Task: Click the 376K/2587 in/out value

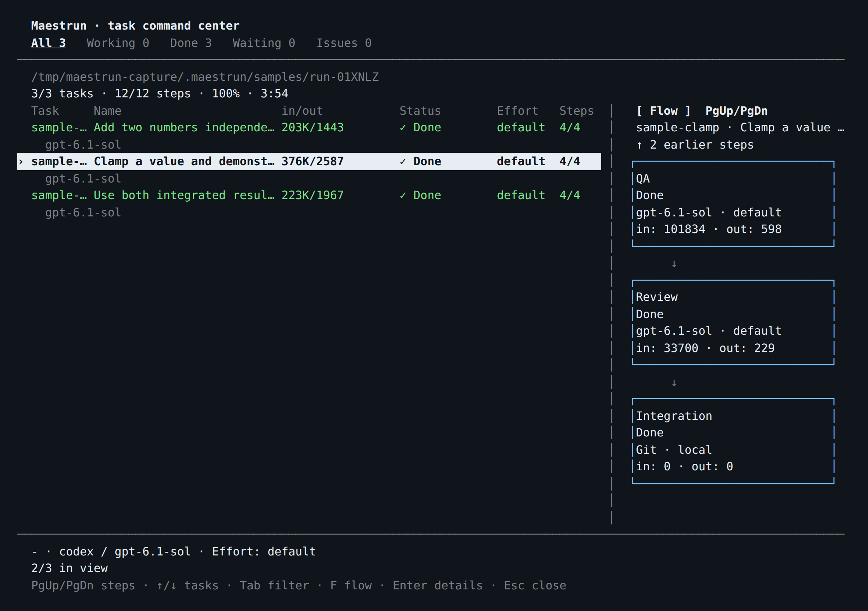Action: click(313, 162)
